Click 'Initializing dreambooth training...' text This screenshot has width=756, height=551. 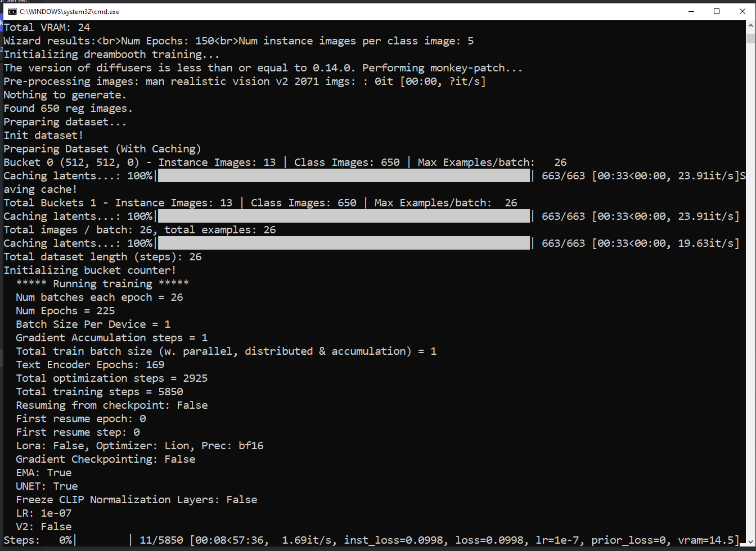[x=111, y=55]
